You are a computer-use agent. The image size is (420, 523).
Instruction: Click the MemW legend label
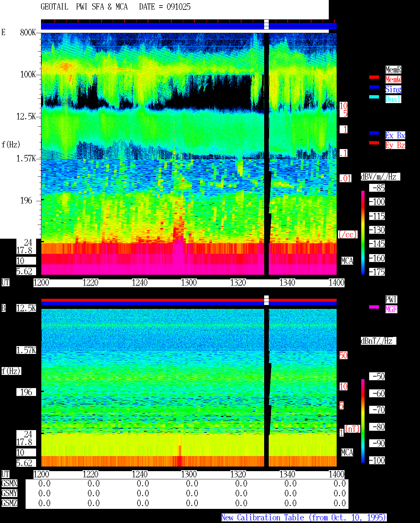pos(393,79)
